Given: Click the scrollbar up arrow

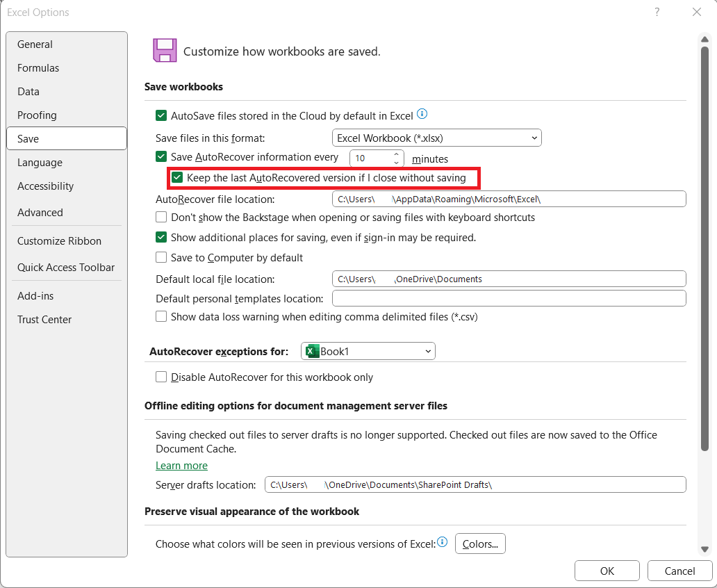Looking at the screenshot, I should coord(704,40).
